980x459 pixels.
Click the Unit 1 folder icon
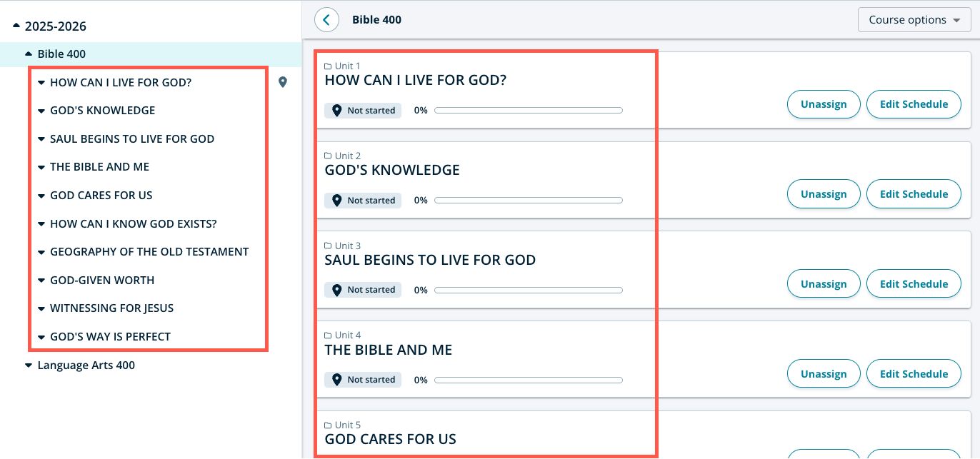(329, 66)
